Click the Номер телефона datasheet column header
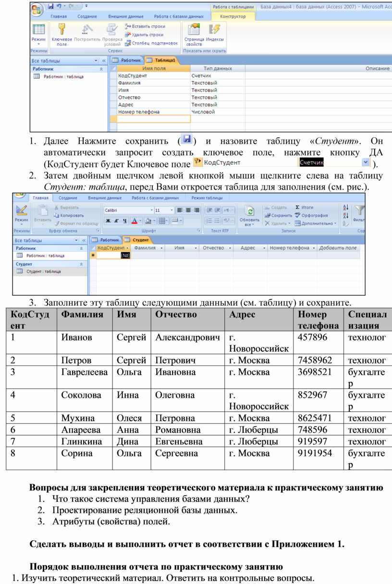 point(292,248)
